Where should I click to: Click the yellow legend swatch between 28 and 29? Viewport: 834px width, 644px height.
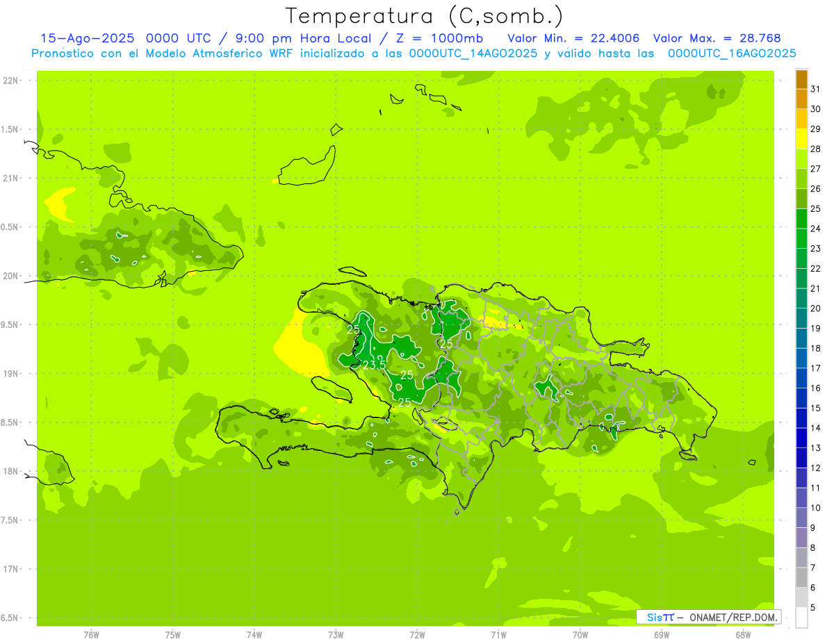click(801, 139)
